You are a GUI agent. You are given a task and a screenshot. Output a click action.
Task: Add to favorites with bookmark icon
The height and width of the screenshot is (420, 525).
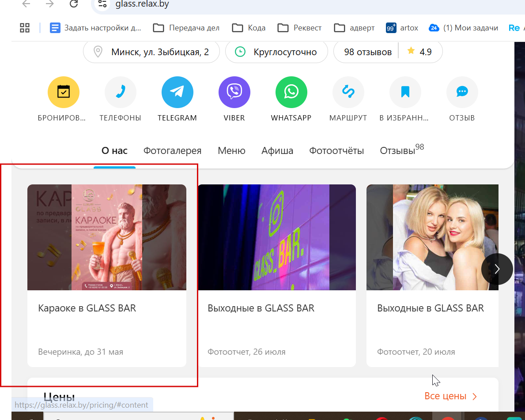pos(405,92)
